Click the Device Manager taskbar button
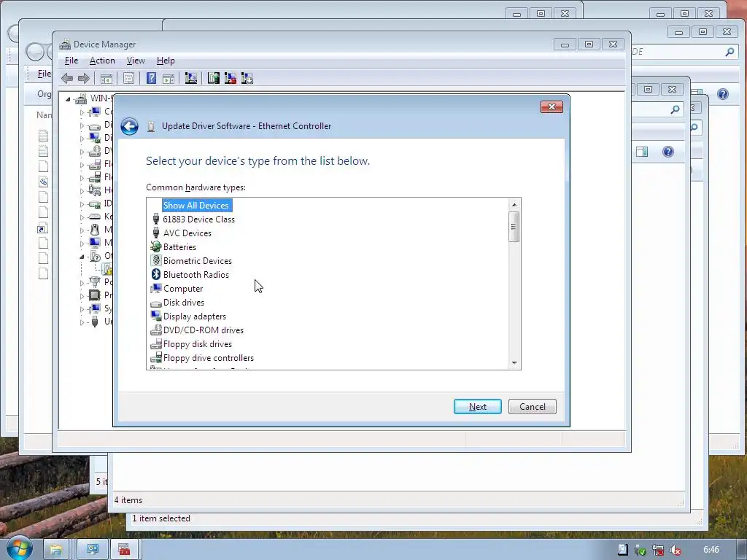The height and width of the screenshot is (560, 747). (92, 550)
